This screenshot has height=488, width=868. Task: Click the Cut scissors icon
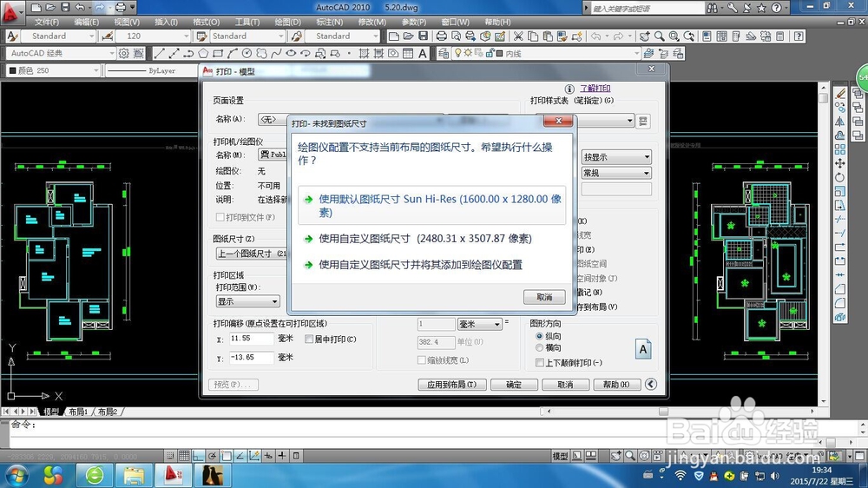point(518,36)
